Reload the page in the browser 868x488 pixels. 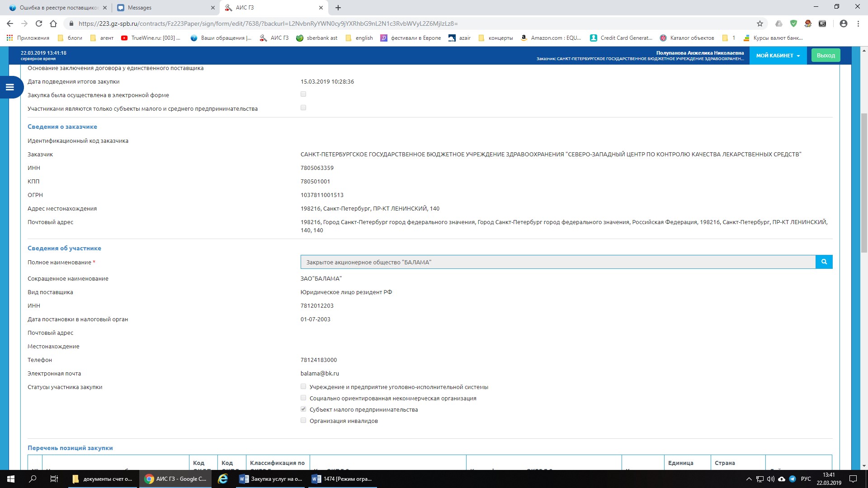39,23
